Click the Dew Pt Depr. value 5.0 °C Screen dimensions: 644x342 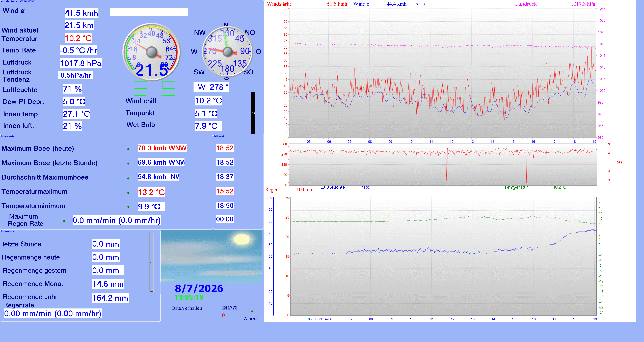pyautogui.click(x=74, y=101)
